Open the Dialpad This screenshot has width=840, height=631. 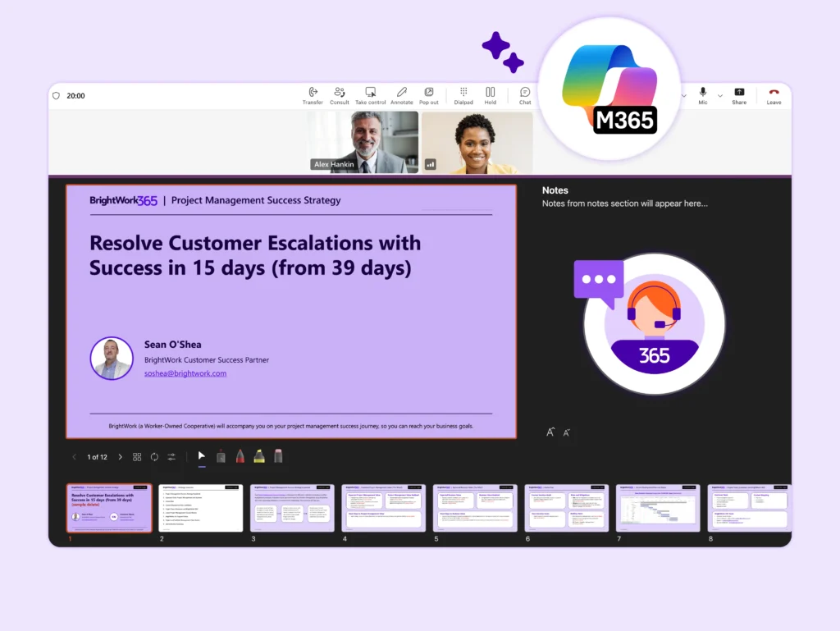coord(463,95)
